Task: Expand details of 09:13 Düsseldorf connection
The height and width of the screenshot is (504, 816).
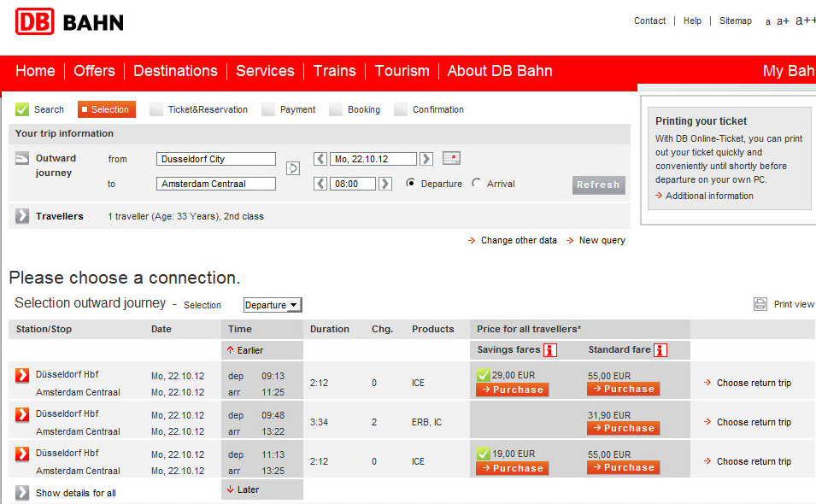Action: click(x=22, y=375)
